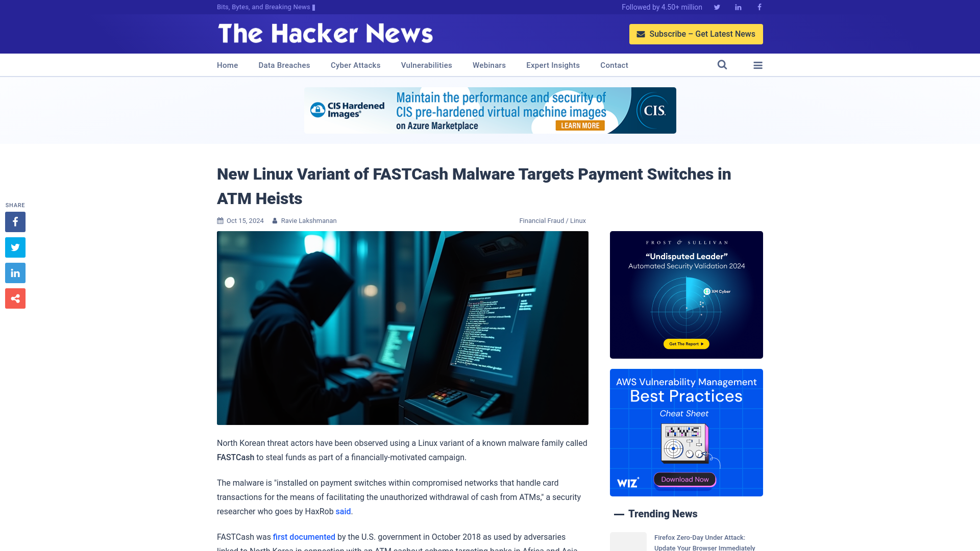Click the LinkedIn icon in header

pyautogui.click(x=739, y=7)
